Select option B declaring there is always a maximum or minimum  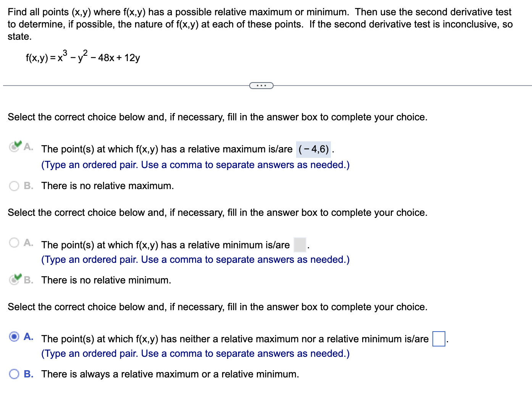point(14,374)
